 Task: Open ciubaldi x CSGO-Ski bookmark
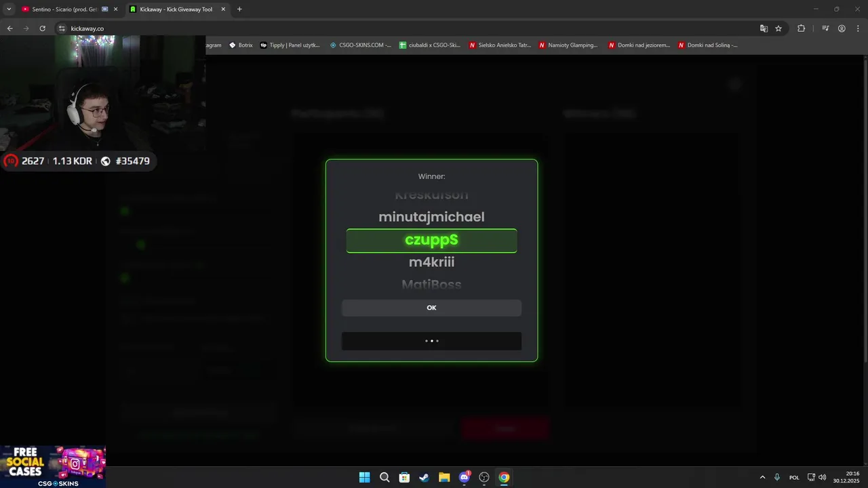(x=430, y=45)
